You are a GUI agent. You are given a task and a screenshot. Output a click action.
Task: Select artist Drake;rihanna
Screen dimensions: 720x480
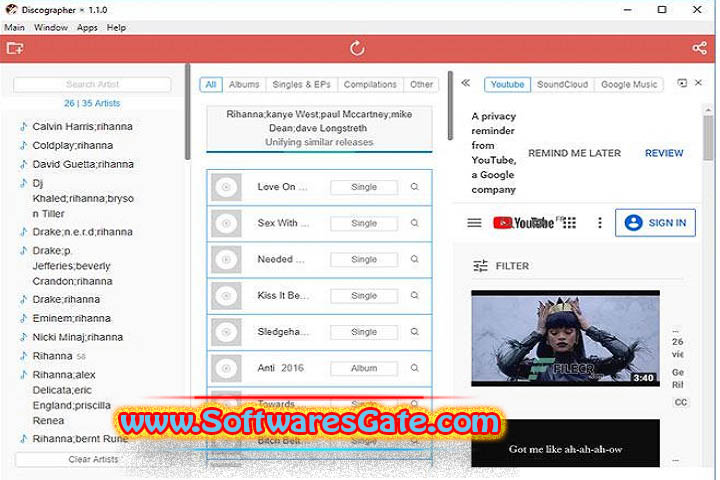pyautogui.click(x=66, y=299)
